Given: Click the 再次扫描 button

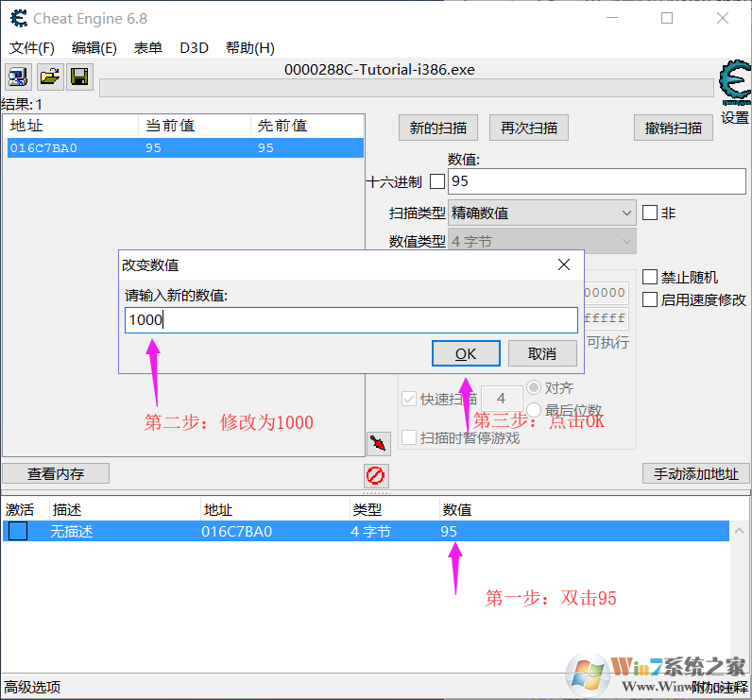Looking at the screenshot, I should pyautogui.click(x=529, y=128).
